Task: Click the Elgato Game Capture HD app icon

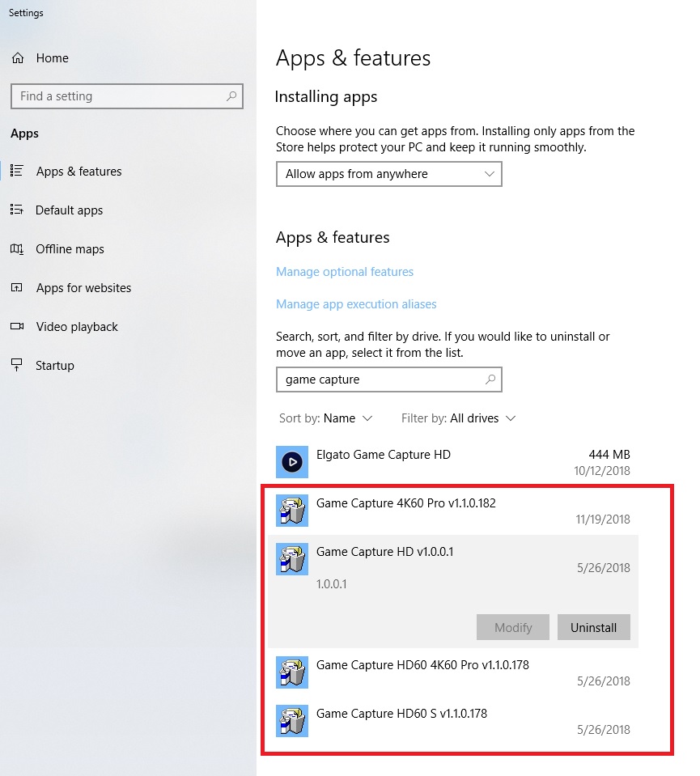Action: (x=292, y=462)
